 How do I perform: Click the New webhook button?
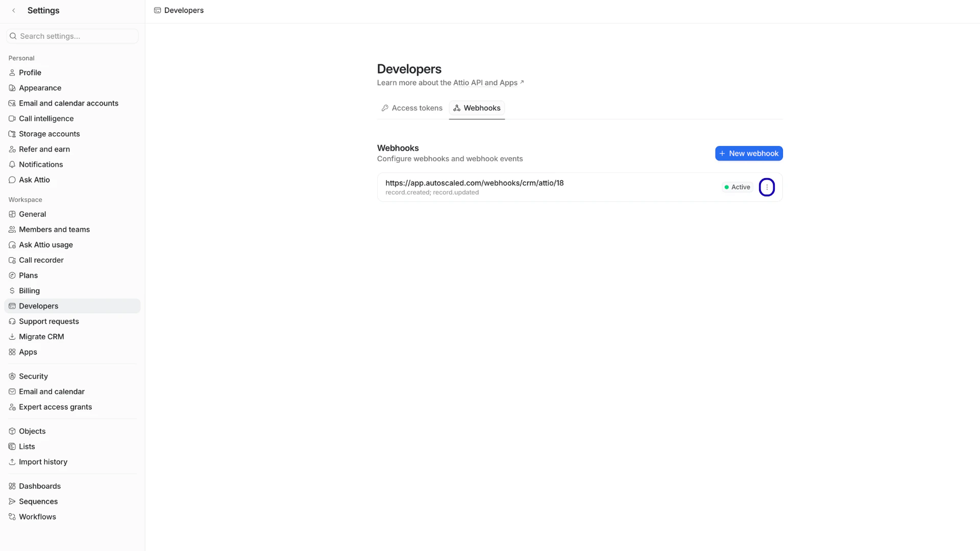click(x=748, y=153)
